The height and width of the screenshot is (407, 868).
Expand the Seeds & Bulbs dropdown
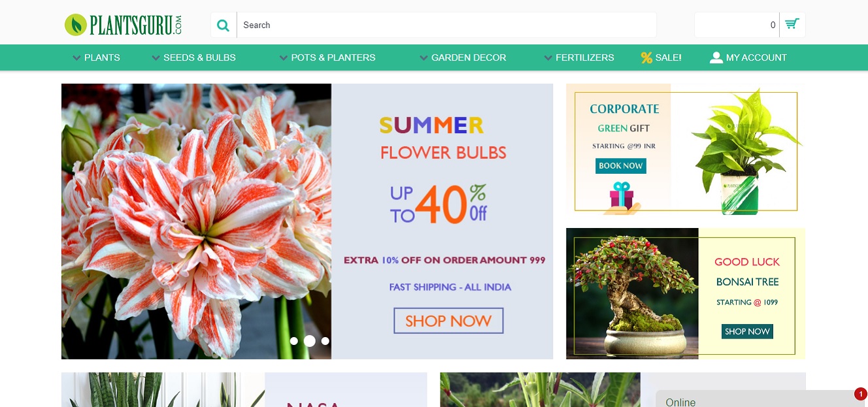(193, 57)
